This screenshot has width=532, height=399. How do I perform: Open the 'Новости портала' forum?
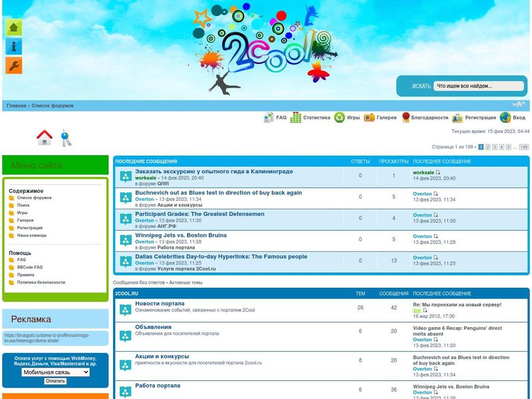coord(160,304)
